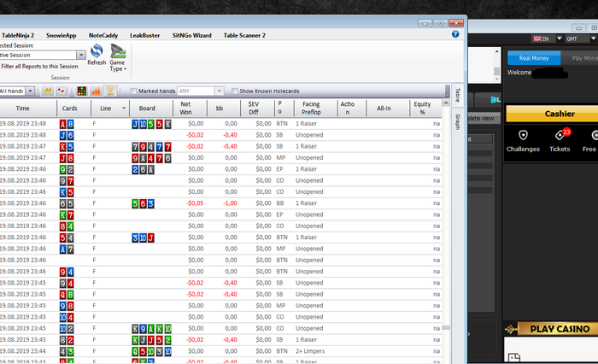Sort by the Equity % column header
This screenshot has height=364, width=598.
pos(425,109)
